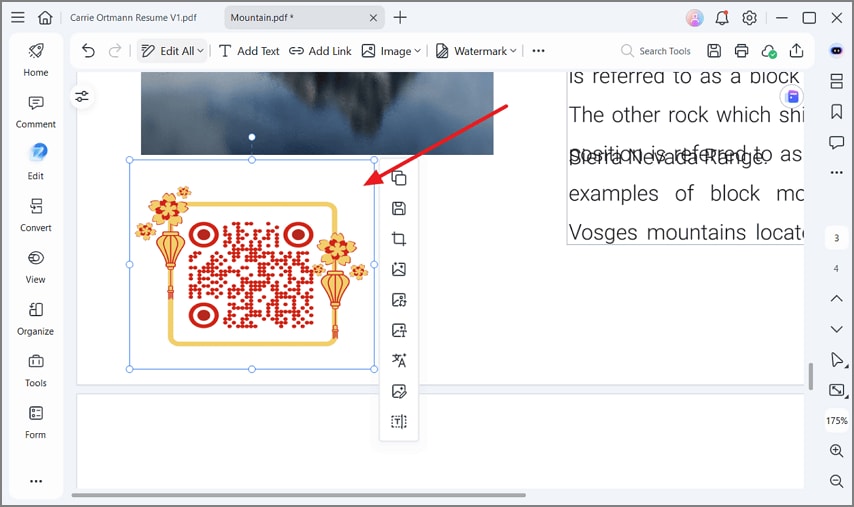Click the vertical scrollbar thumb
The height and width of the screenshot is (507, 854).
click(810, 376)
